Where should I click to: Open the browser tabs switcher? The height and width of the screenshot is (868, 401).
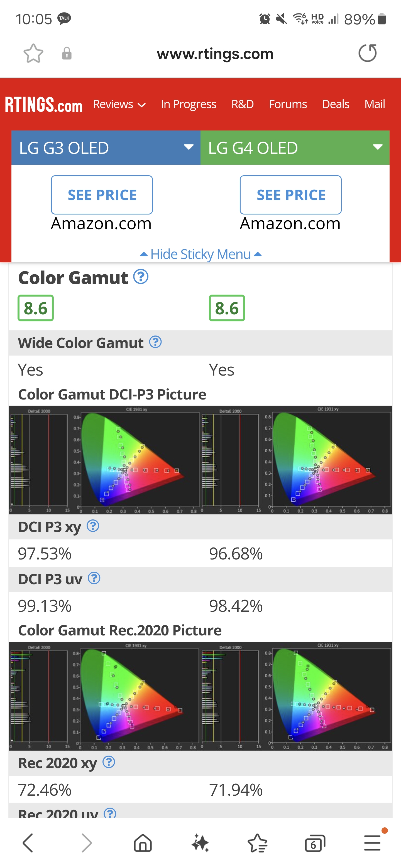tap(315, 843)
